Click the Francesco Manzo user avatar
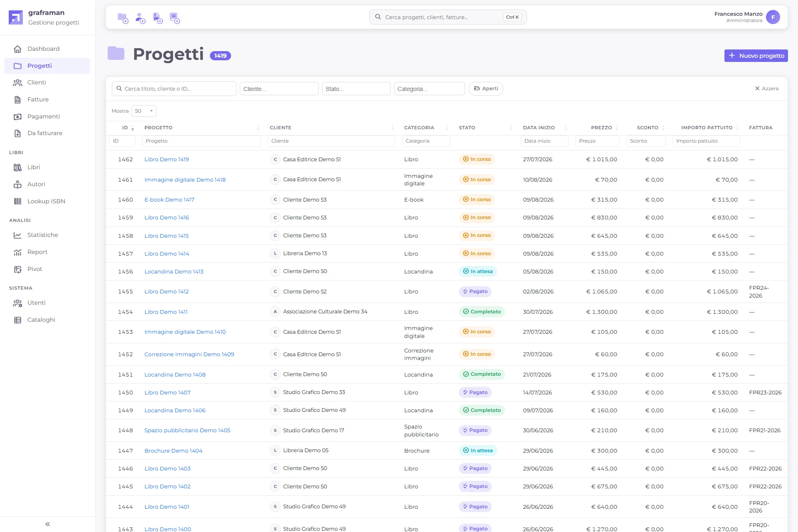798x532 pixels. [x=773, y=17]
